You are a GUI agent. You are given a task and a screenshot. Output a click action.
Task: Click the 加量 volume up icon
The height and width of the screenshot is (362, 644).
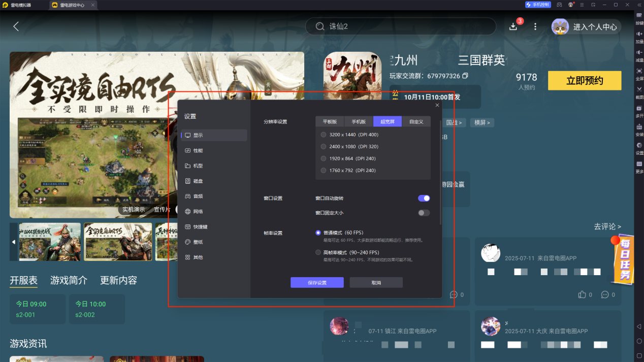click(639, 34)
